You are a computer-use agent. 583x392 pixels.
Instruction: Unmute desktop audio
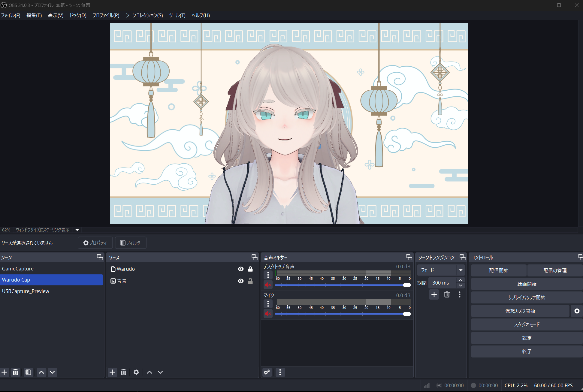(x=268, y=285)
